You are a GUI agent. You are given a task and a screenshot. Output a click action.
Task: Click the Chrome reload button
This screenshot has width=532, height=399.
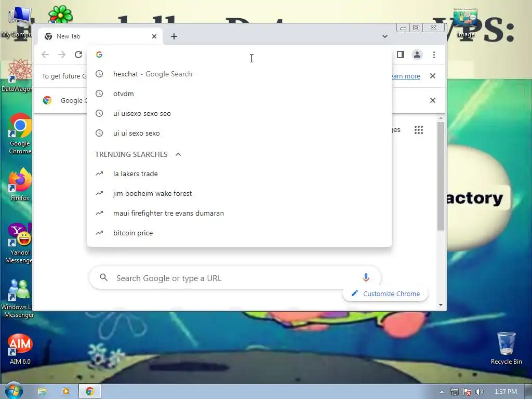[78, 55]
